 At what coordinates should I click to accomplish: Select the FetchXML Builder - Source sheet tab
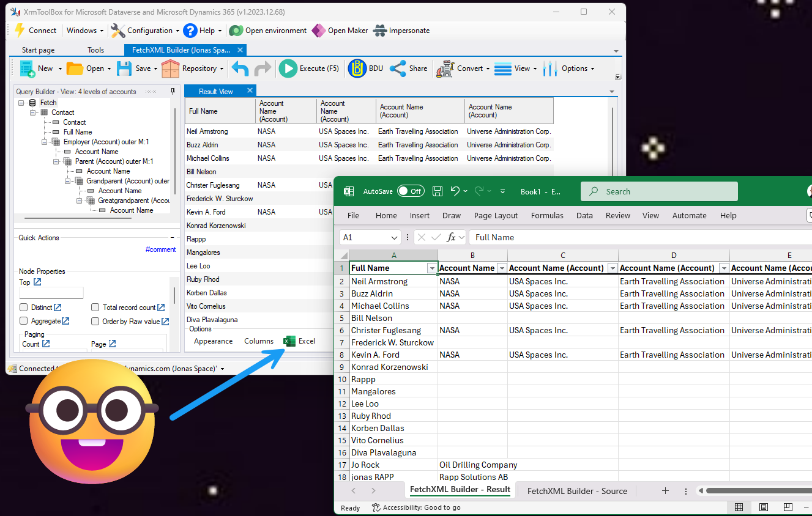pos(577,491)
